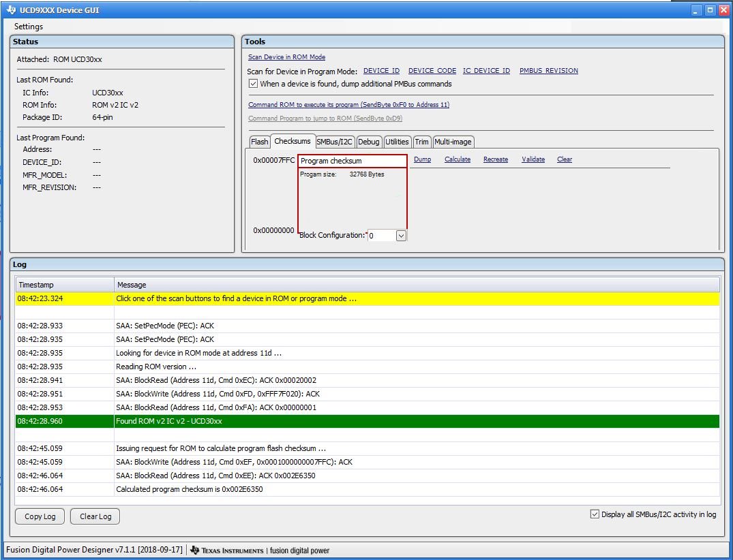Click the '64-pin' Package ID value

tap(102, 117)
